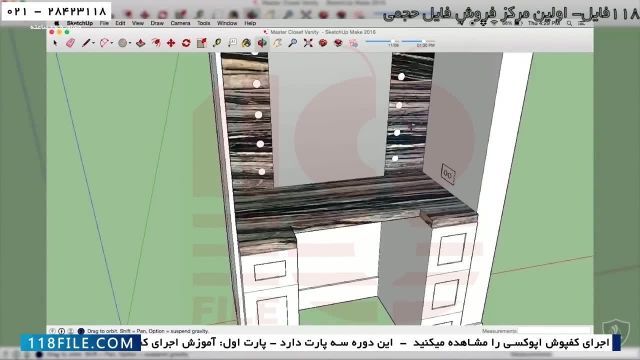Open the SketchUp application menu
The image size is (640, 360).
pyautogui.click(x=80, y=23)
